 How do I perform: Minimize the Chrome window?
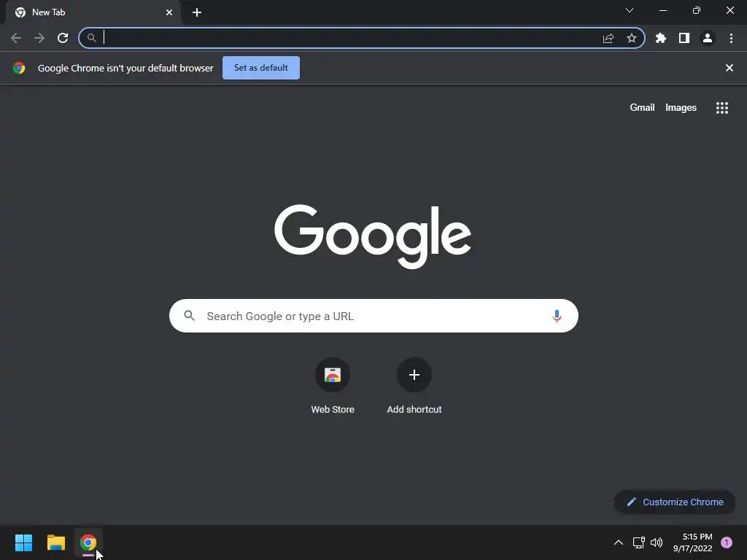pos(662,10)
